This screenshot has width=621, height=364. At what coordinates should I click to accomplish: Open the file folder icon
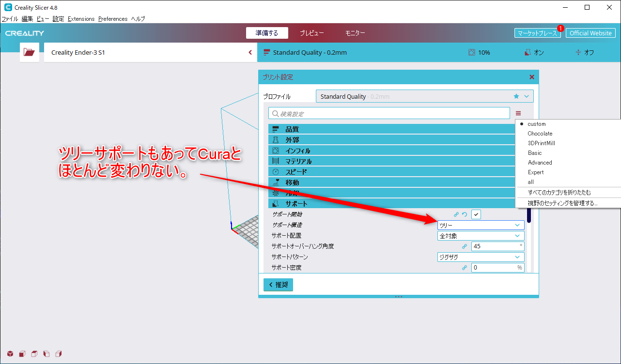tap(29, 52)
